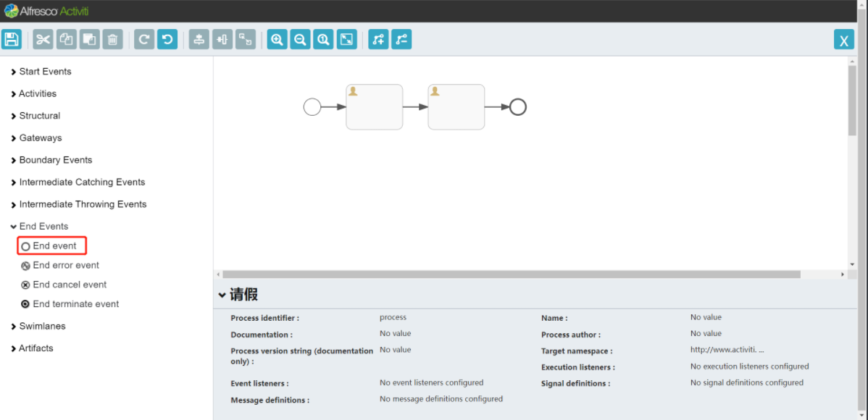Image resolution: width=868 pixels, height=420 pixels.
Task: Select the sequence flow arrow between the two user tasks
Action: pos(415,106)
